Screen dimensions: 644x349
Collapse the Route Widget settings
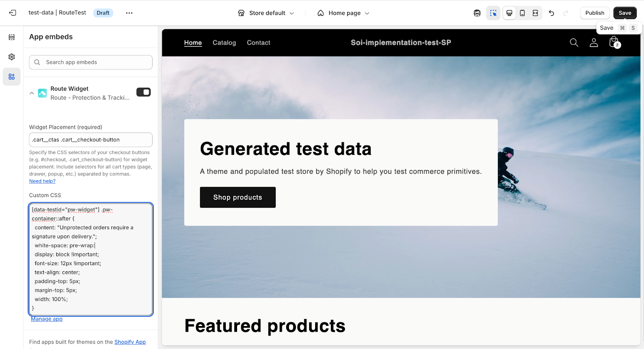click(32, 93)
